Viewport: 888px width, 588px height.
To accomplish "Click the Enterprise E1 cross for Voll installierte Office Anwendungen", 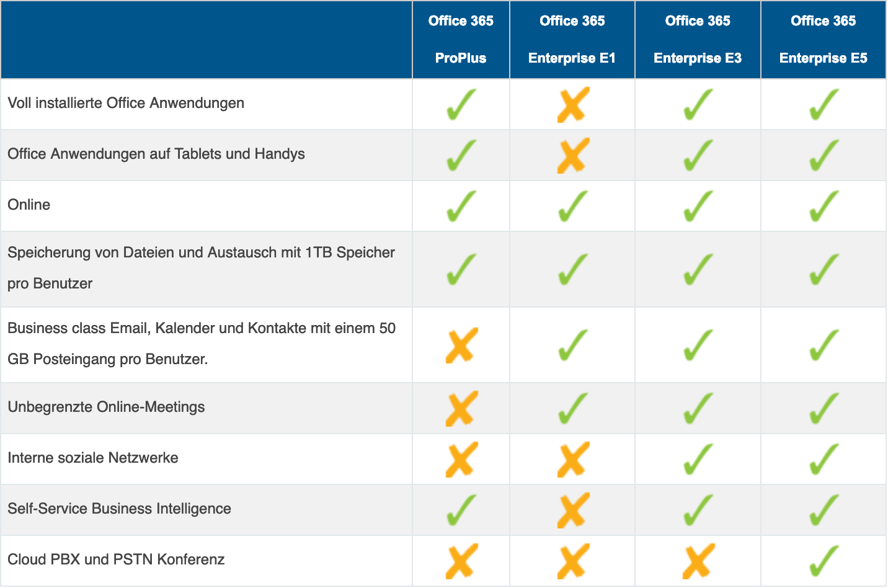I will 573,104.
